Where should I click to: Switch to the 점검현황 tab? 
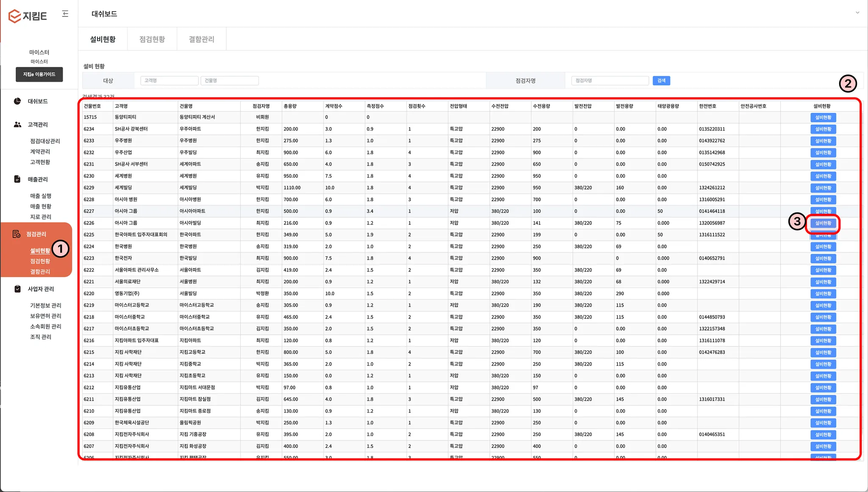tap(152, 39)
